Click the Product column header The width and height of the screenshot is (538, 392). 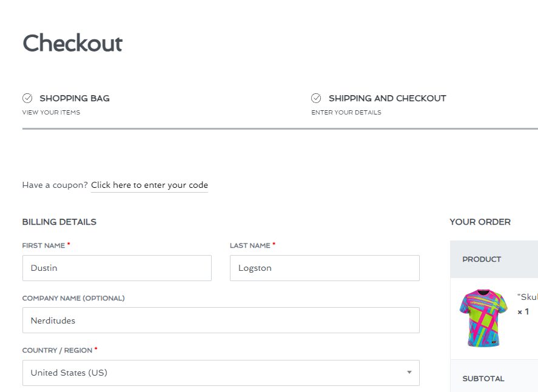coord(482,259)
